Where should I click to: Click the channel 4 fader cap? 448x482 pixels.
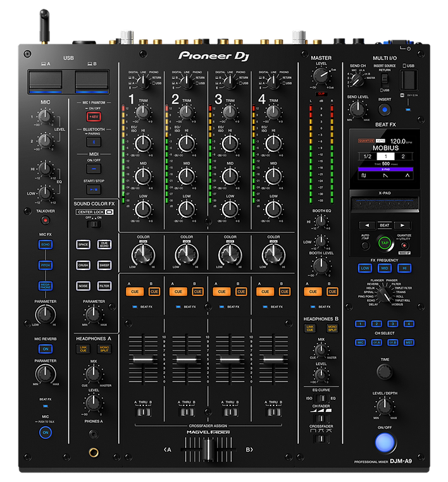point(273,359)
